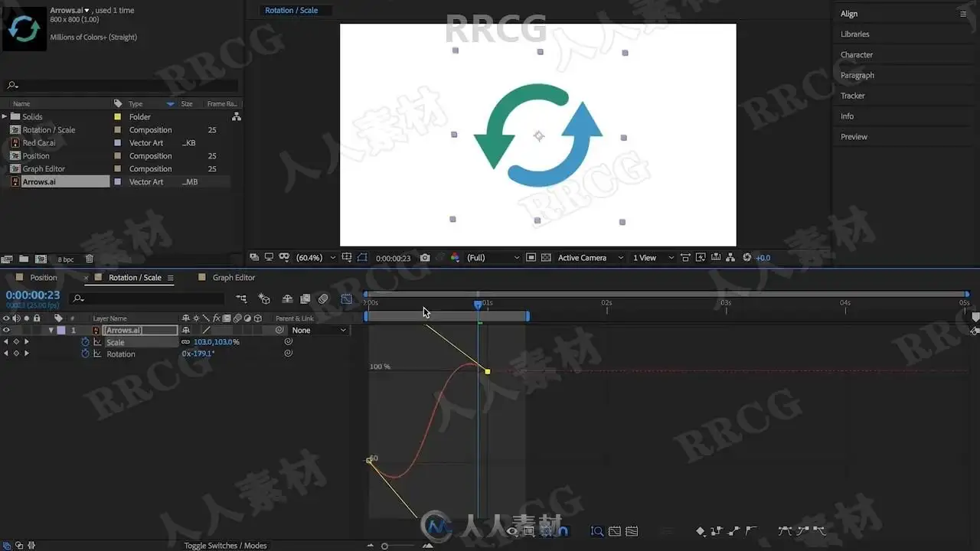
Task: Open Composition Mini-Flowchart icon
Action: (242, 298)
